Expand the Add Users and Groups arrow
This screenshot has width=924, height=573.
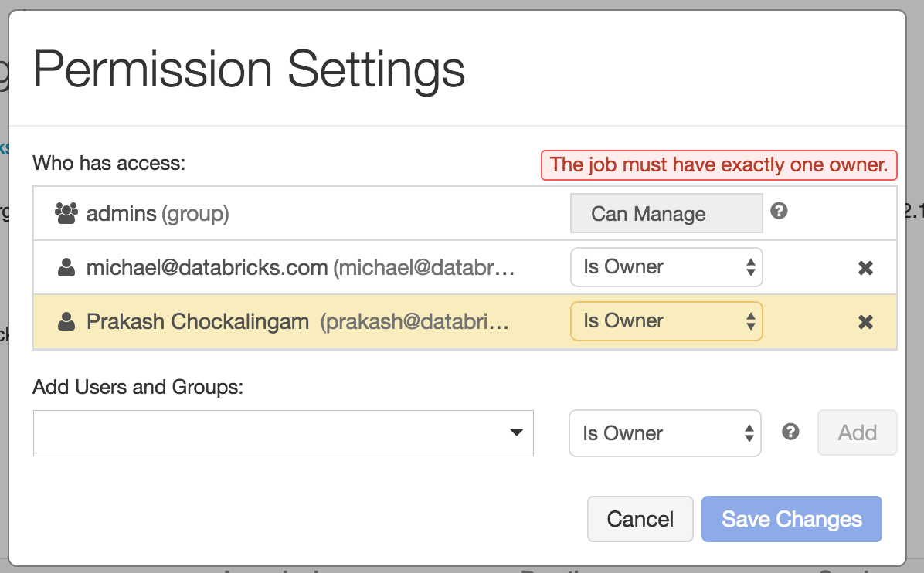point(517,433)
